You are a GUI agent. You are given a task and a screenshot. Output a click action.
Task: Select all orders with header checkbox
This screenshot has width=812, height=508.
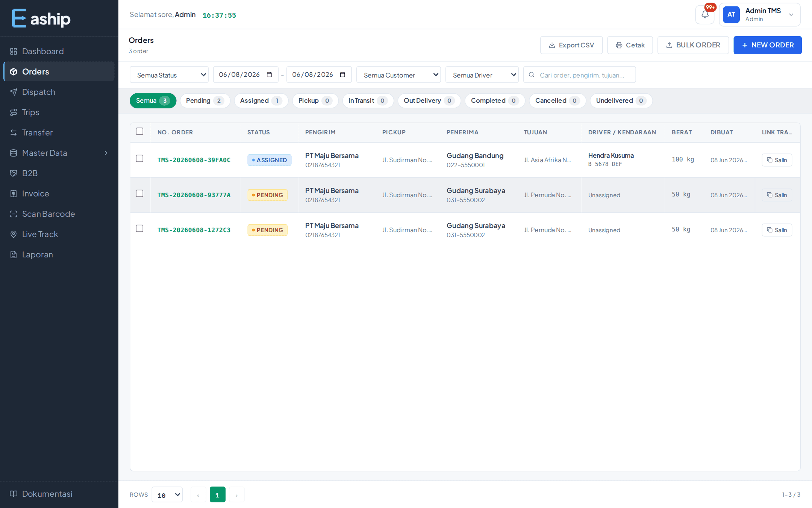pyautogui.click(x=139, y=131)
